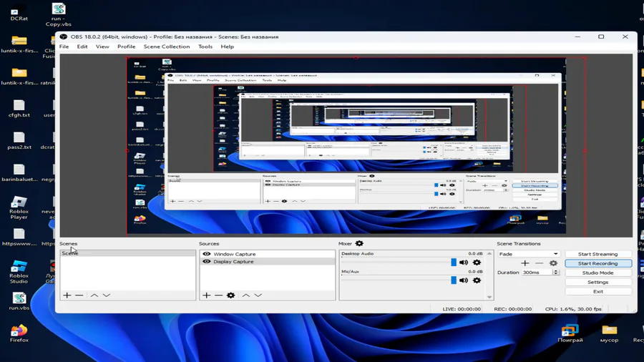Image resolution: width=644 pixels, height=362 pixels.
Task: Click Start Recording button
Action: 597,263
